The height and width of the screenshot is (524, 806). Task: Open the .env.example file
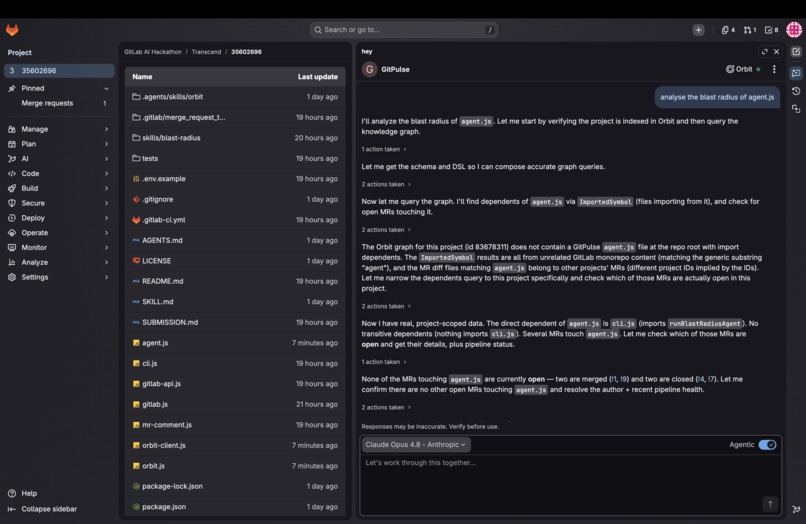pos(163,179)
